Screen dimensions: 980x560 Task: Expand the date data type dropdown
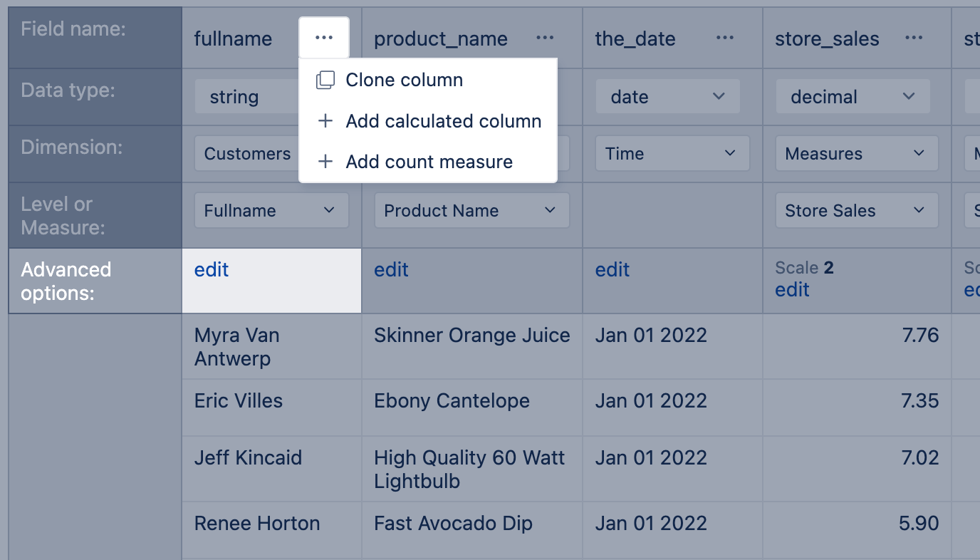coord(667,97)
